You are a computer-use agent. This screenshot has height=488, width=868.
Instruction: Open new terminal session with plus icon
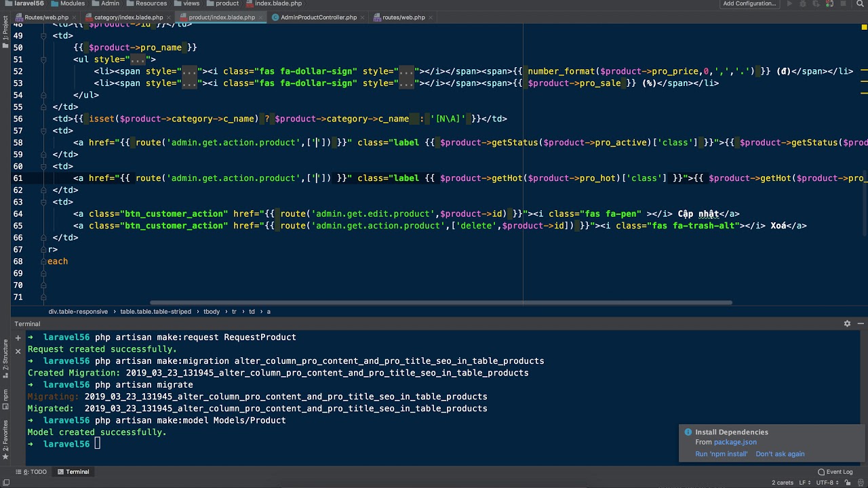point(18,337)
